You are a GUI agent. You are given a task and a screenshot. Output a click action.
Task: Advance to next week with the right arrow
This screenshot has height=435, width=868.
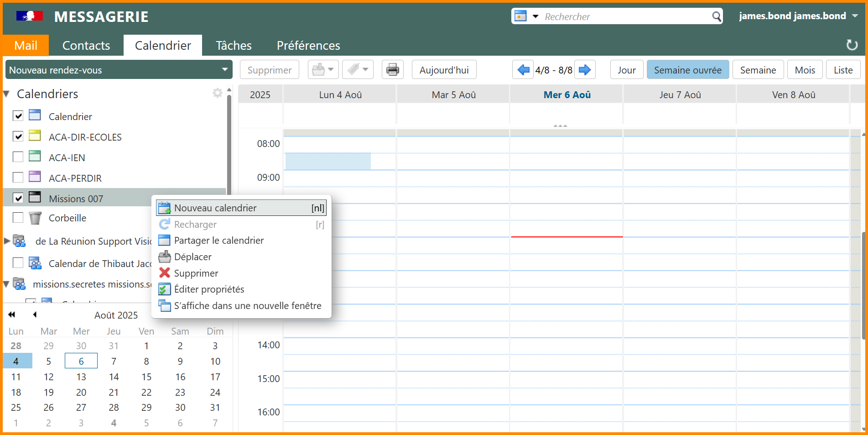point(585,70)
